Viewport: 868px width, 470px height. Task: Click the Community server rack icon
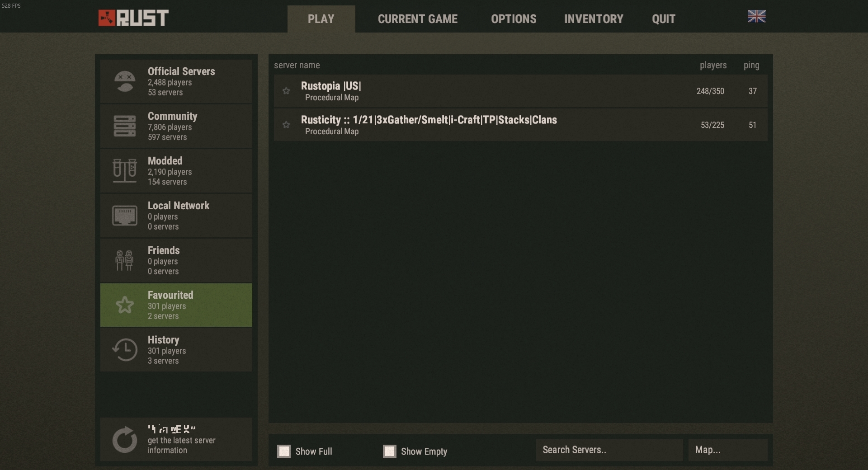tap(125, 126)
